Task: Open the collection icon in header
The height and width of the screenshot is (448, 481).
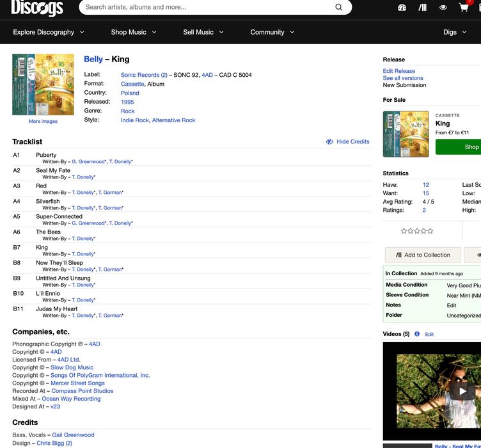Action: [422, 8]
